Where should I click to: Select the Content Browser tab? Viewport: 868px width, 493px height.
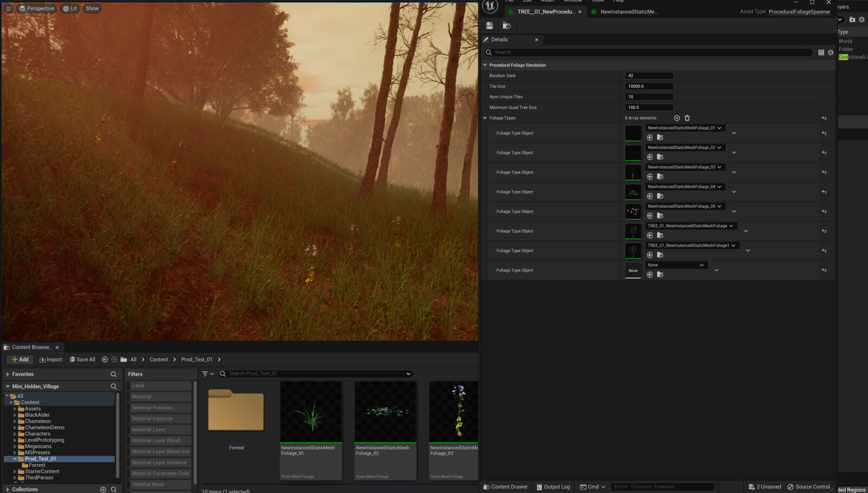click(32, 347)
